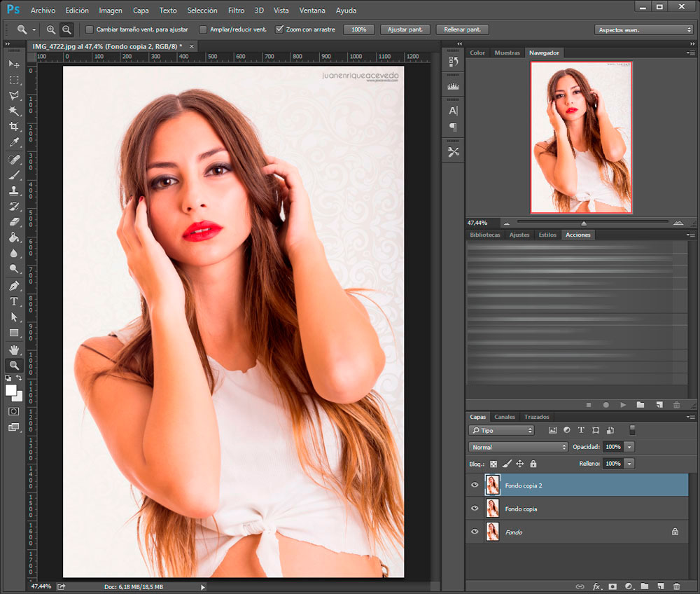The height and width of the screenshot is (594, 700).
Task: Switch to the Canales tab
Action: click(505, 417)
